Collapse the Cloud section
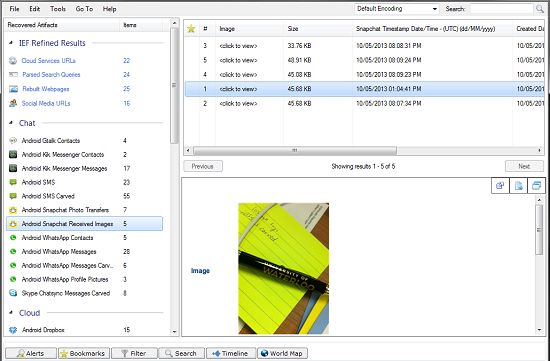 [11, 313]
